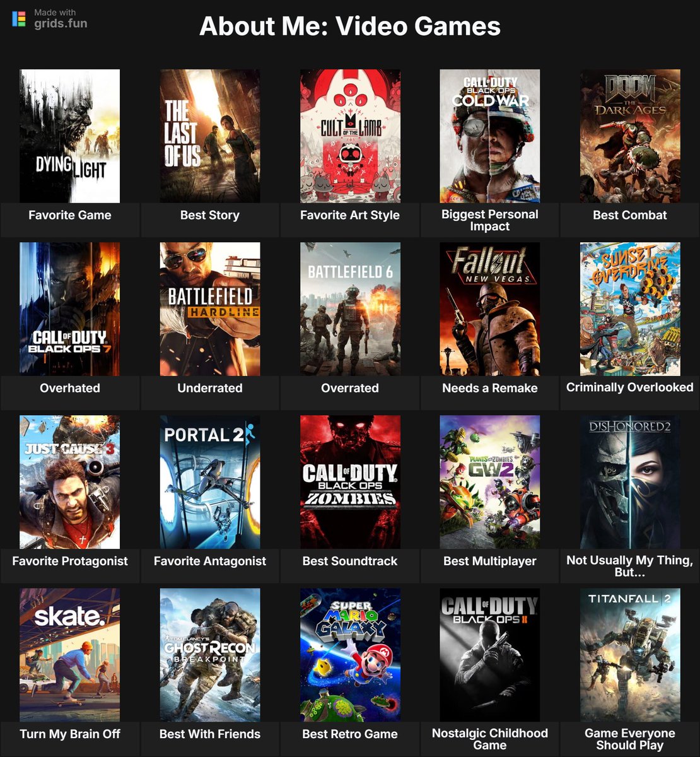Viewport: 700px width, 757px height.
Task: Open the Cult of the Lamb cover
Action: pos(350,136)
